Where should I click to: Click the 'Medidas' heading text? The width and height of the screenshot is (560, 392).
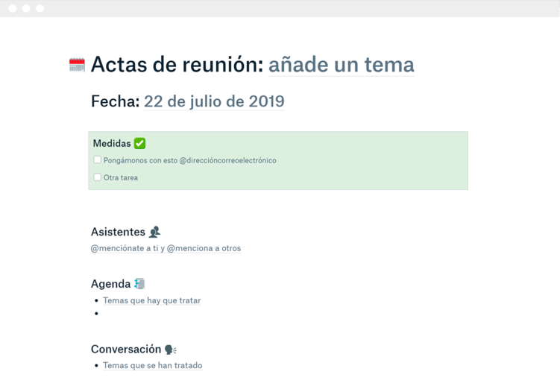pos(112,143)
